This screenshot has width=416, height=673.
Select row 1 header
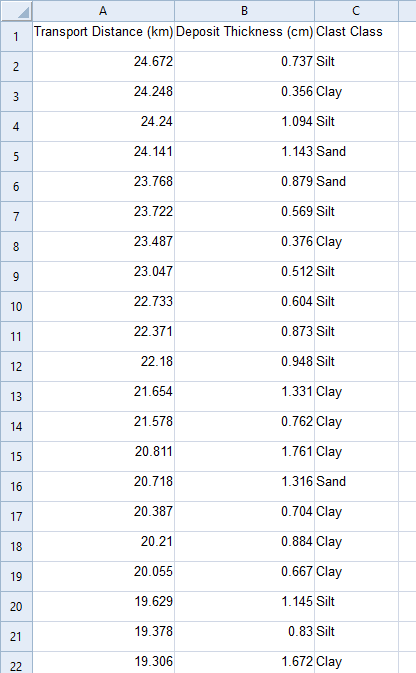(x=16, y=36)
